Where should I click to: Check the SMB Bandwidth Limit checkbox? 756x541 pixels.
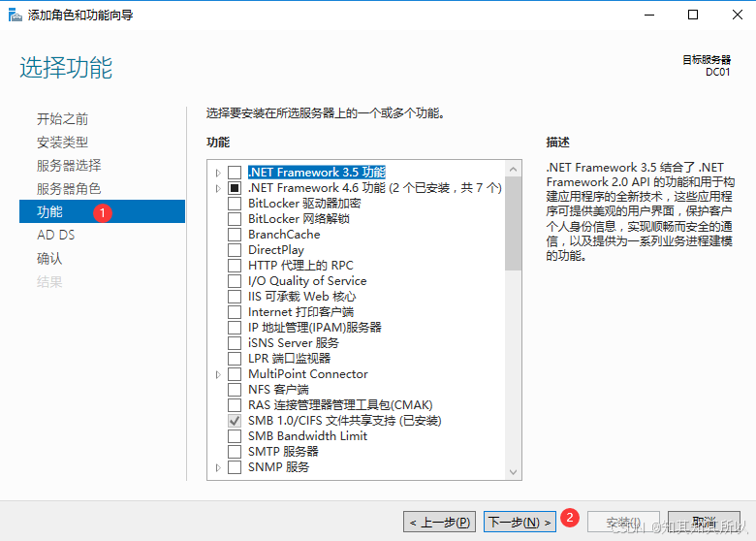click(x=235, y=436)
